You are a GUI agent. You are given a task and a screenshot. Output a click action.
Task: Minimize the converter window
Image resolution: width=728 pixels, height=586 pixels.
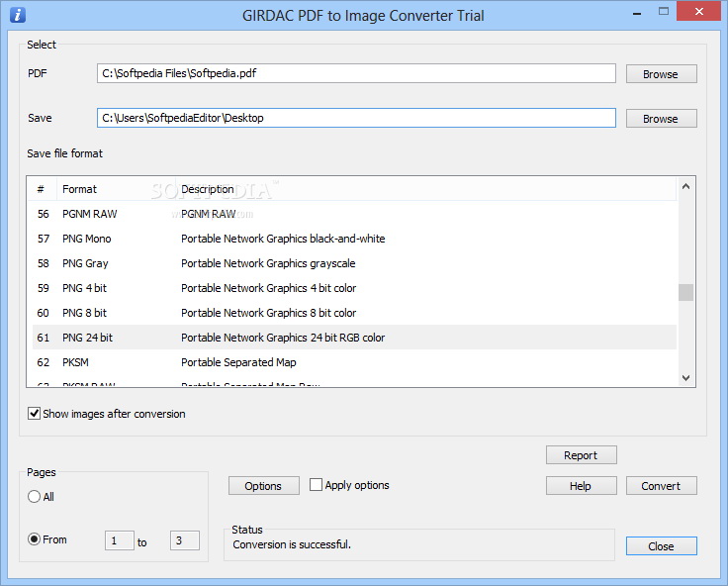pos(637,14)
